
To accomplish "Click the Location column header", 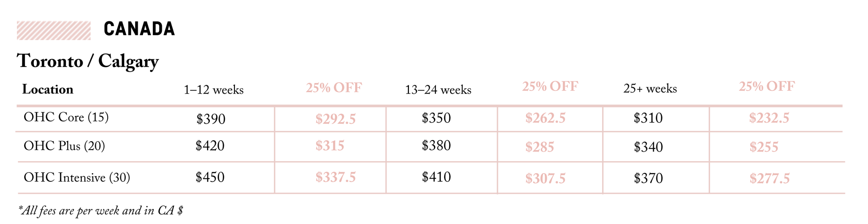I will [48, 89].
